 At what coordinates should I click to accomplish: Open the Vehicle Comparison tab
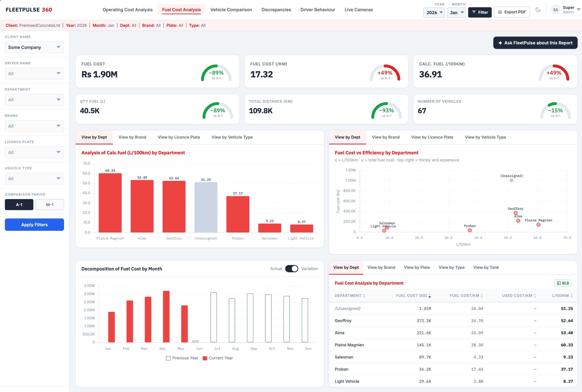231,10
